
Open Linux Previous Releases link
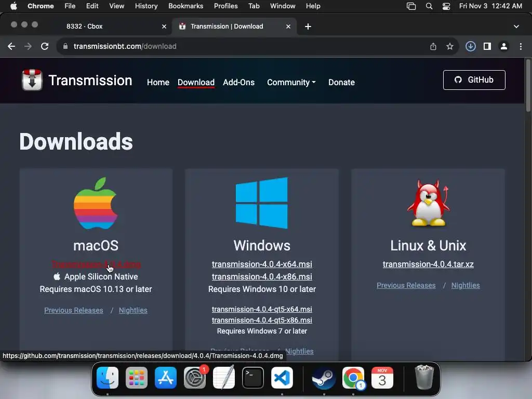click(x=406, y=286)
